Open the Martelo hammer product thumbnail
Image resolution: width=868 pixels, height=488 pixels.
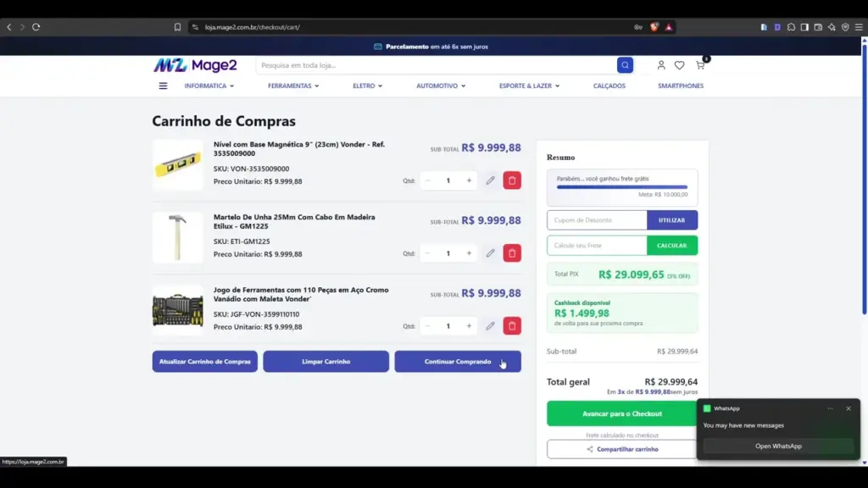point(178,237)
